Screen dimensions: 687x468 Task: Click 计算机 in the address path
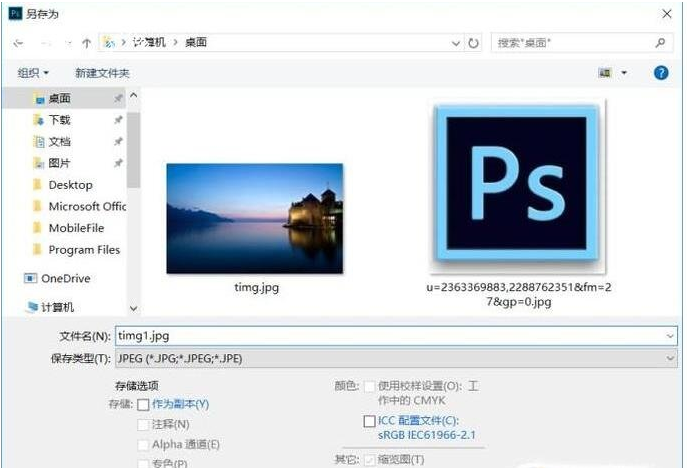(x=149, y=43)
